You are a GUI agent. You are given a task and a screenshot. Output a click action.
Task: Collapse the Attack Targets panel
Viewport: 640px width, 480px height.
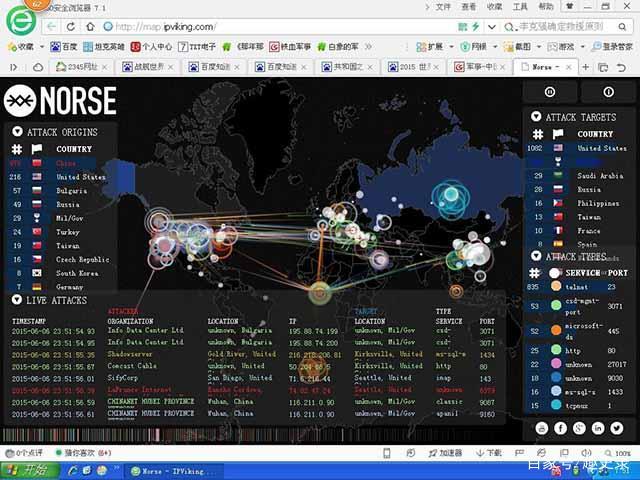[x=536, y=117]
